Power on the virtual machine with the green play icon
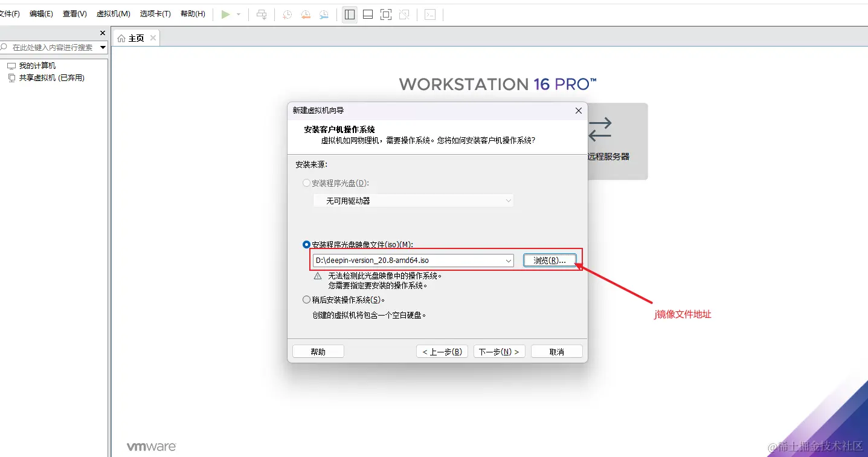868x457 pixels. [x=225, y=15]
